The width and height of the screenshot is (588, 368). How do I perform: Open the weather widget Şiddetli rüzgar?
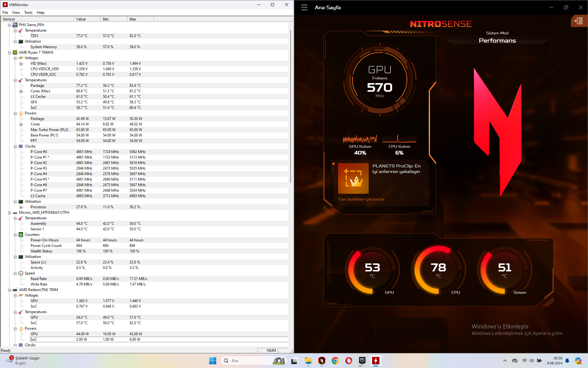(23, 361)
